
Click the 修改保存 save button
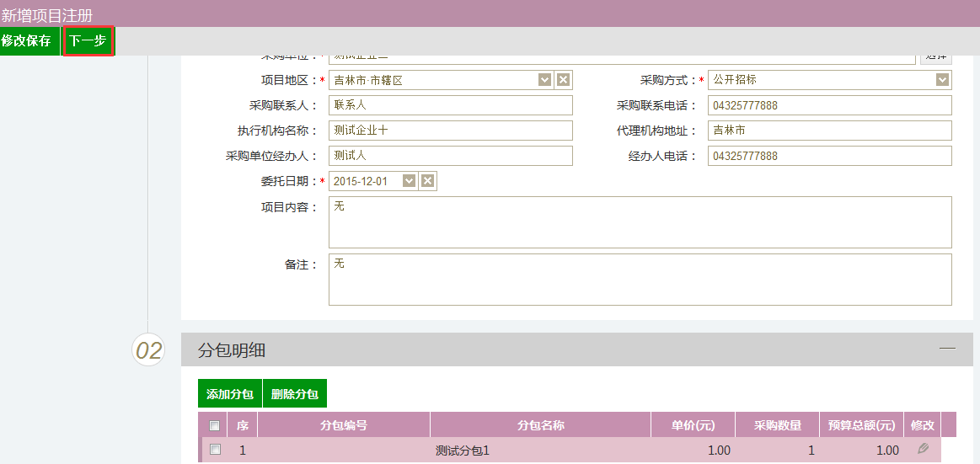click(x=26, y=41)
